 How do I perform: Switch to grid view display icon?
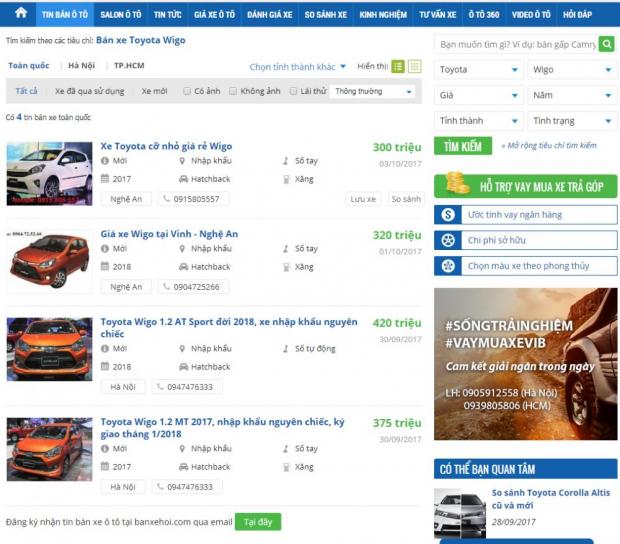[414, 67]
